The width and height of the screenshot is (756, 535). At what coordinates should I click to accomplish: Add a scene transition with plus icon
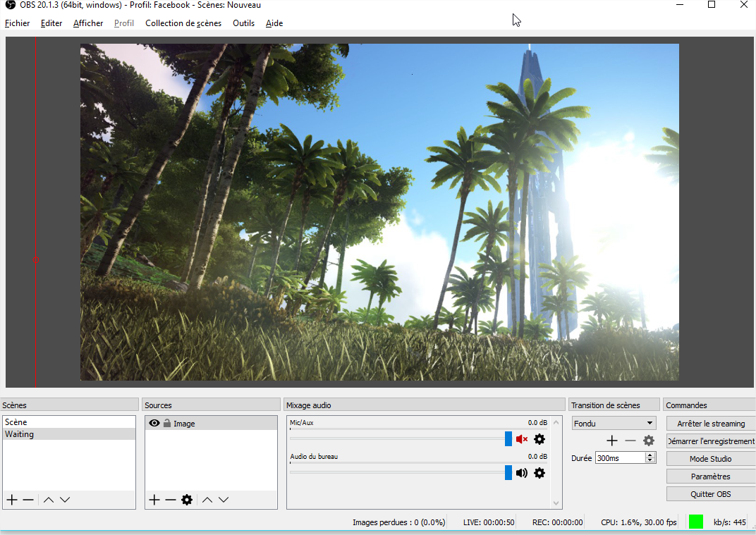[x=612, y=441]
